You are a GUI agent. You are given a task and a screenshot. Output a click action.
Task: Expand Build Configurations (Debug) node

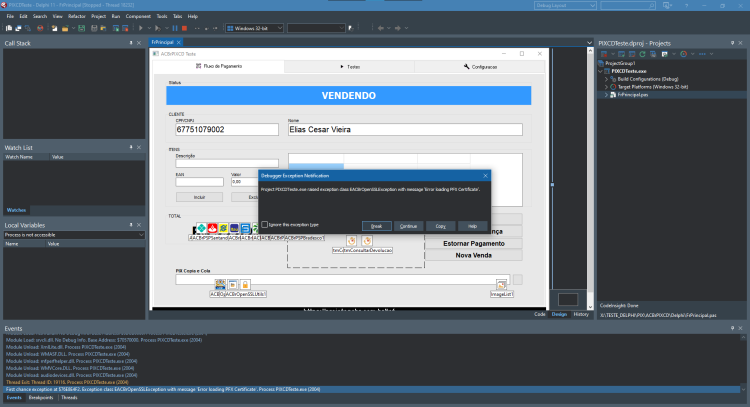(607, 79)
